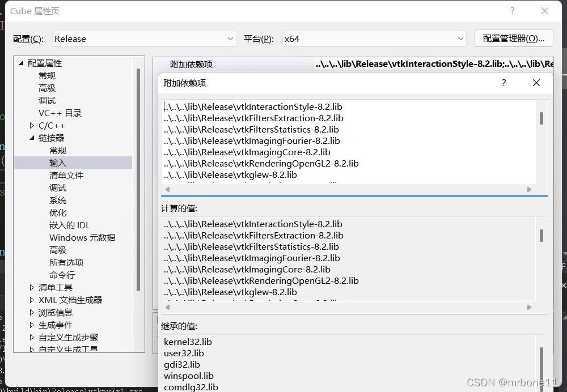
Task: Select 嵌入的 IDL tree item
Action: [x=69, y=225]
